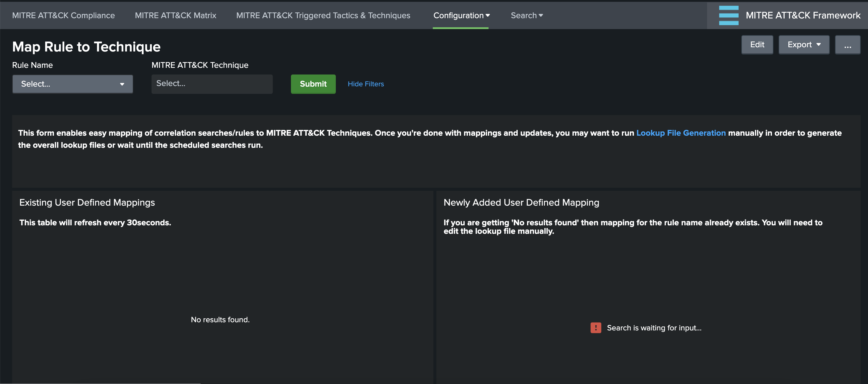Click the Newly Added User Defined Mapping title

click(x=521, y=202)
